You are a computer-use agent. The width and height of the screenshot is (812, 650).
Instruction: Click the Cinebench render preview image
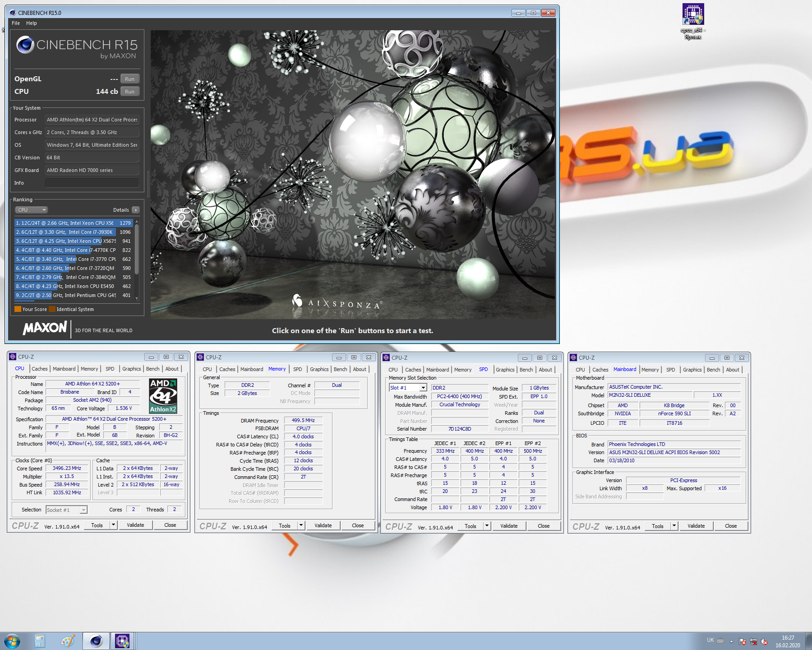353,175
